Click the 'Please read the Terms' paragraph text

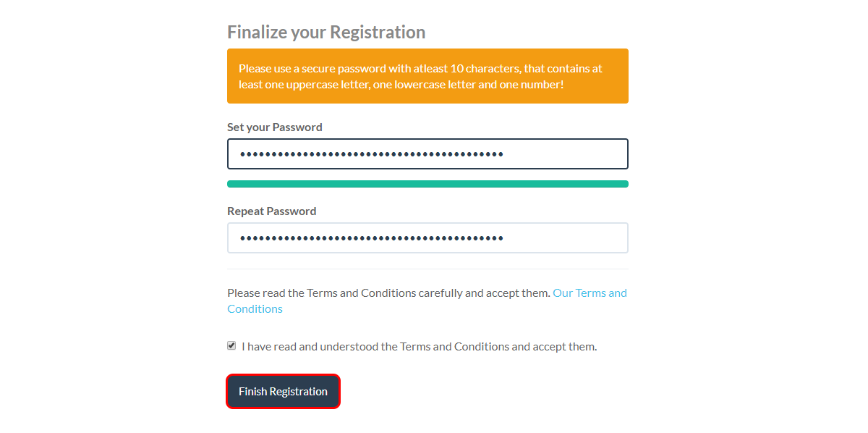point(388,293)
